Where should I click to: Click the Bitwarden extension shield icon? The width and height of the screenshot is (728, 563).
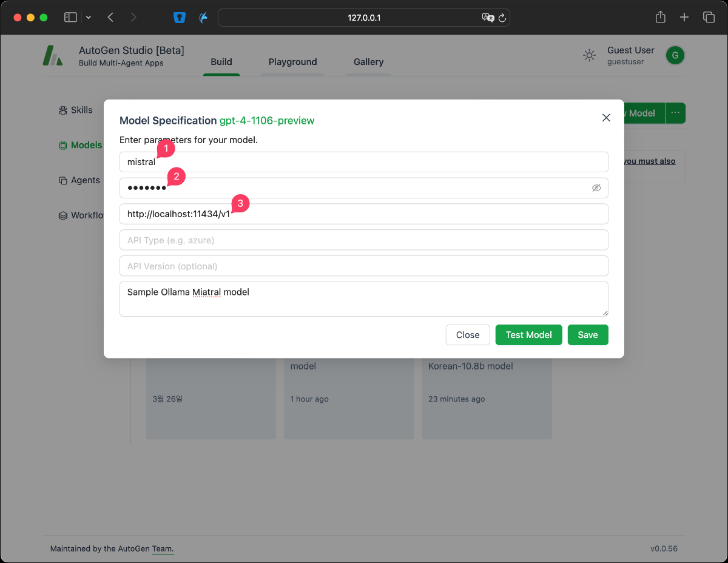click(179, 18)
